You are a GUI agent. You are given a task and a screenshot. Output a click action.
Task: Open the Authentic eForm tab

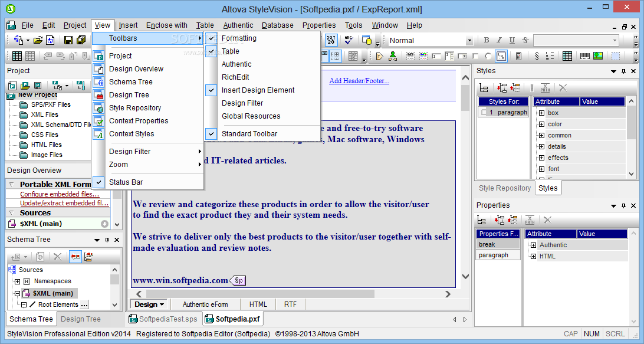[x=205, y=304]
